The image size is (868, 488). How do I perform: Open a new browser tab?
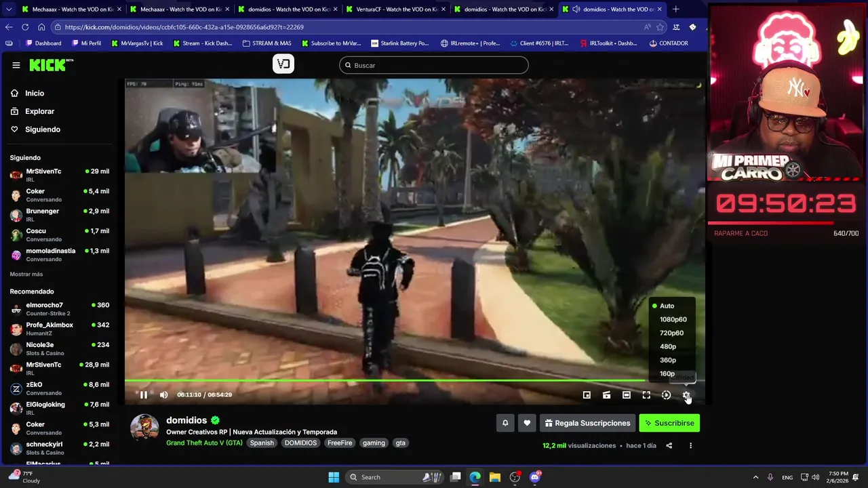(675, 9)
